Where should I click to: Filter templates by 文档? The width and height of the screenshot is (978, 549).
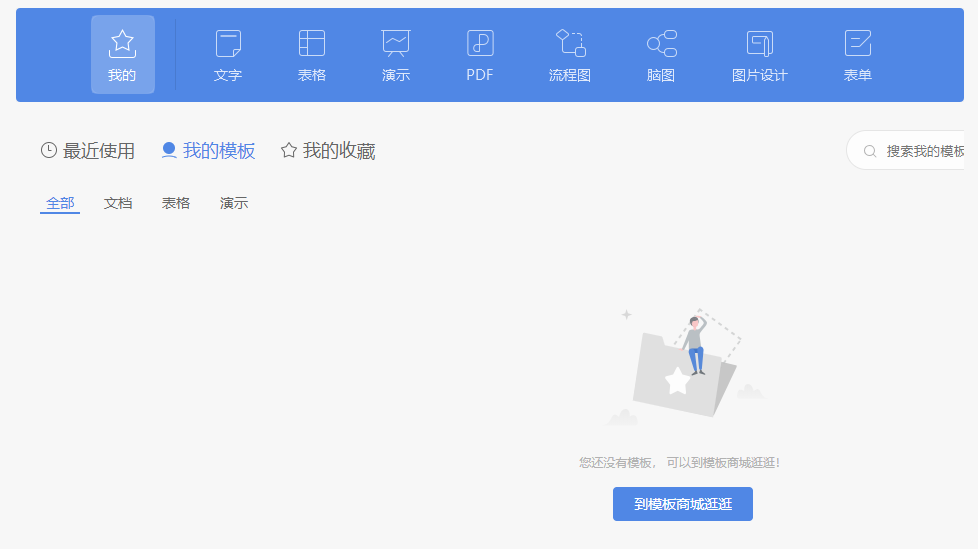point(118,203)
